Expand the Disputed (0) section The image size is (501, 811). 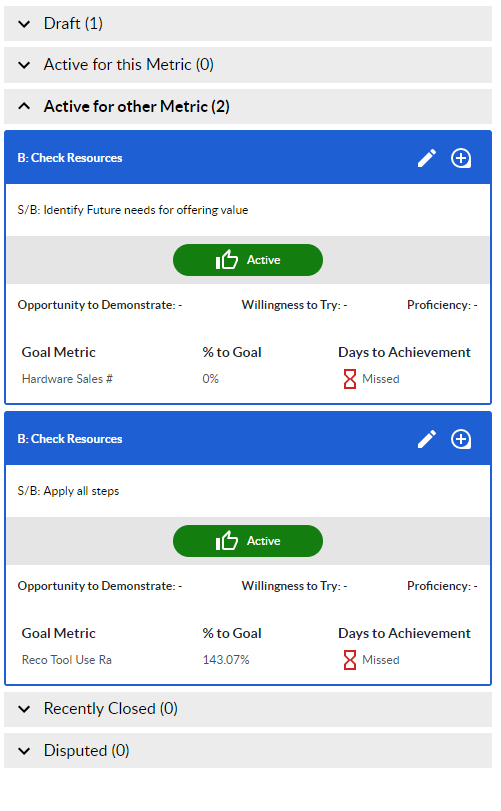coord(248,750)
